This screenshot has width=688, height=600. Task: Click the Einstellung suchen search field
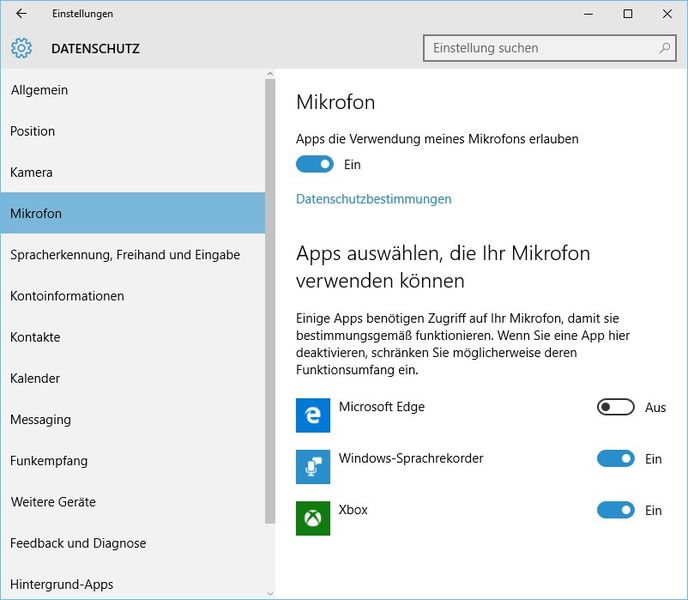[x=540, y=48]
